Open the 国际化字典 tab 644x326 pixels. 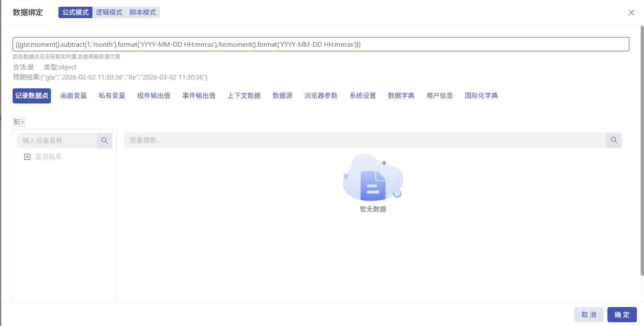(x=481, y=95)
